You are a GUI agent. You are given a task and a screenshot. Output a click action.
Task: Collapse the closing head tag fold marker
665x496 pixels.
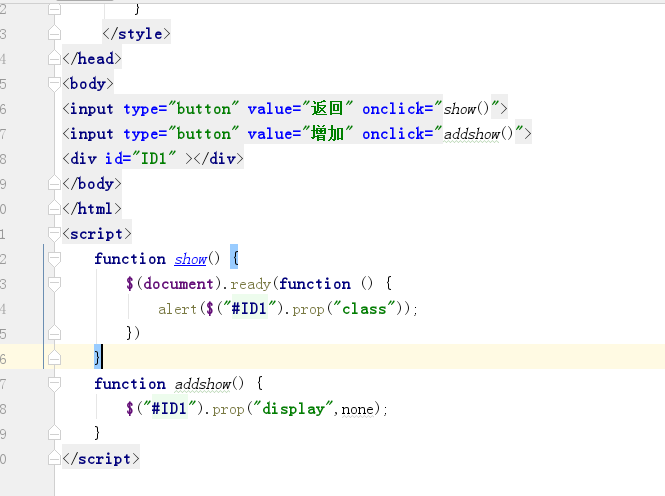click(x=54, y=58)
